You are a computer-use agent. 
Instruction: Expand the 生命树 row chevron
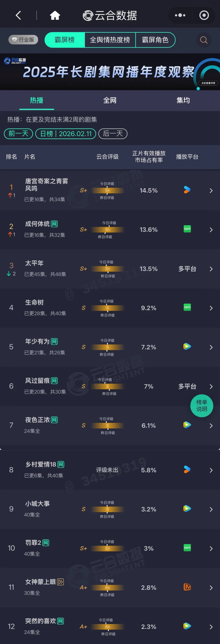click(x=211, y=308)
